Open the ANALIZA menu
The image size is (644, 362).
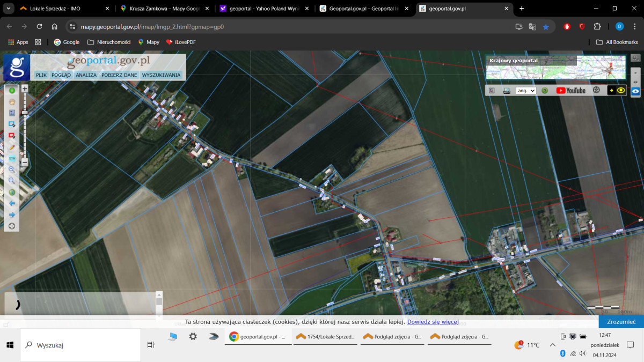click(x=86, y=75)
